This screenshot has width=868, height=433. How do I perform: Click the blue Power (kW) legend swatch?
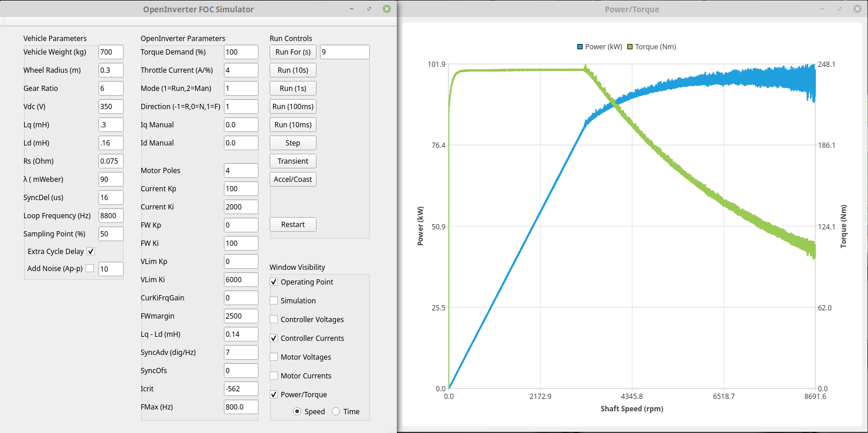coord(580,47)
